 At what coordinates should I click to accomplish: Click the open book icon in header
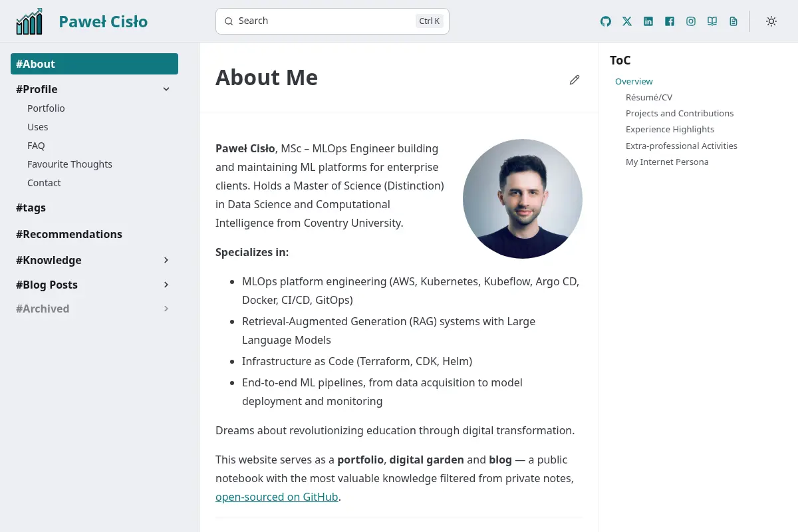tap(712, 21)
